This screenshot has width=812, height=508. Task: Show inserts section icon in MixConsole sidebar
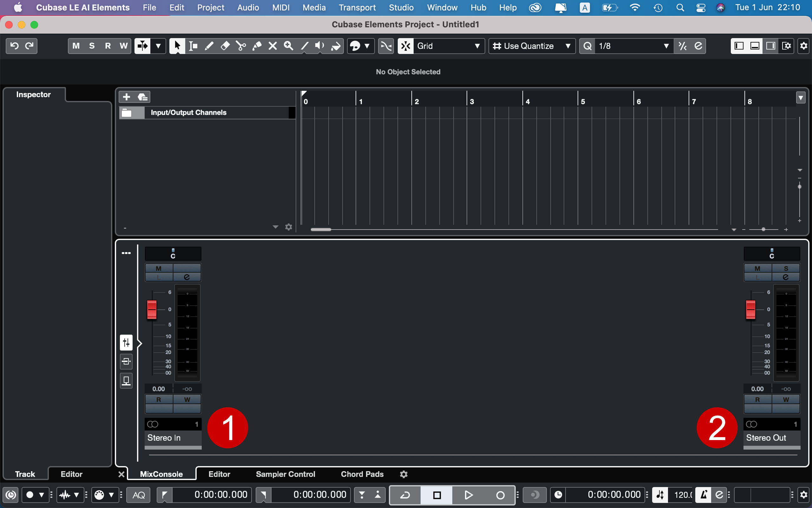126,362
